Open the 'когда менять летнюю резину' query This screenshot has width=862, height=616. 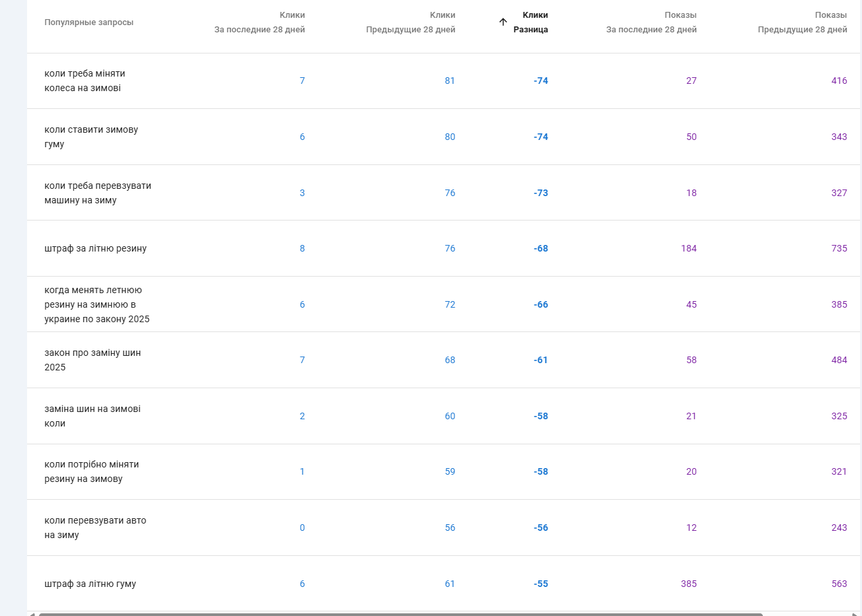click(x=97, y=304)
